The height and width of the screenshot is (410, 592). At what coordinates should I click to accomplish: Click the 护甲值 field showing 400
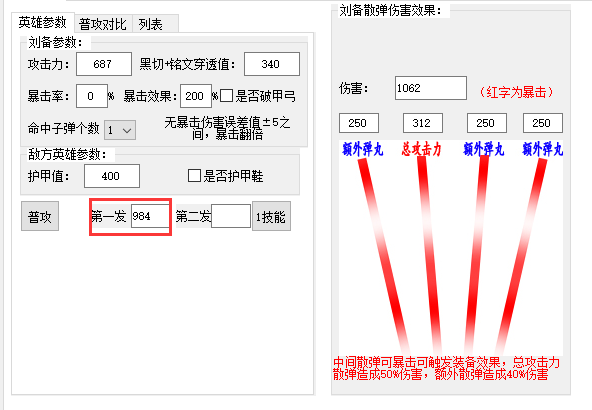point(112,176)
